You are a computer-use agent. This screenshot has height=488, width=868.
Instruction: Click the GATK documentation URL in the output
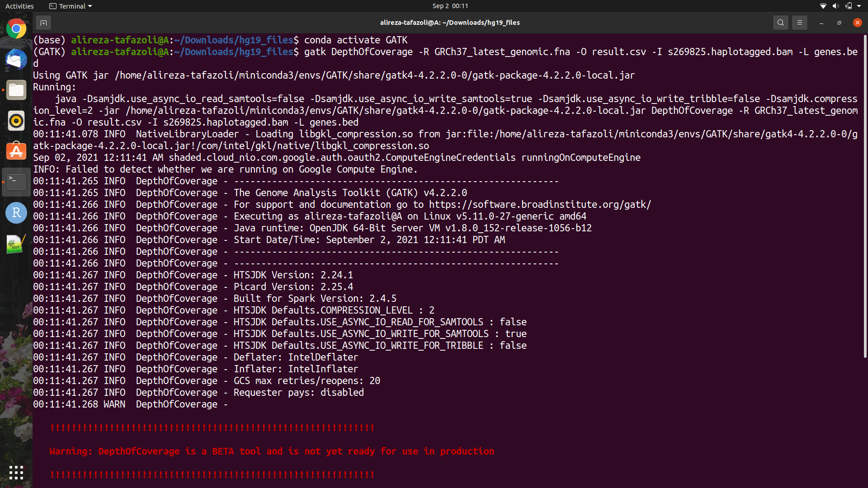539,204
